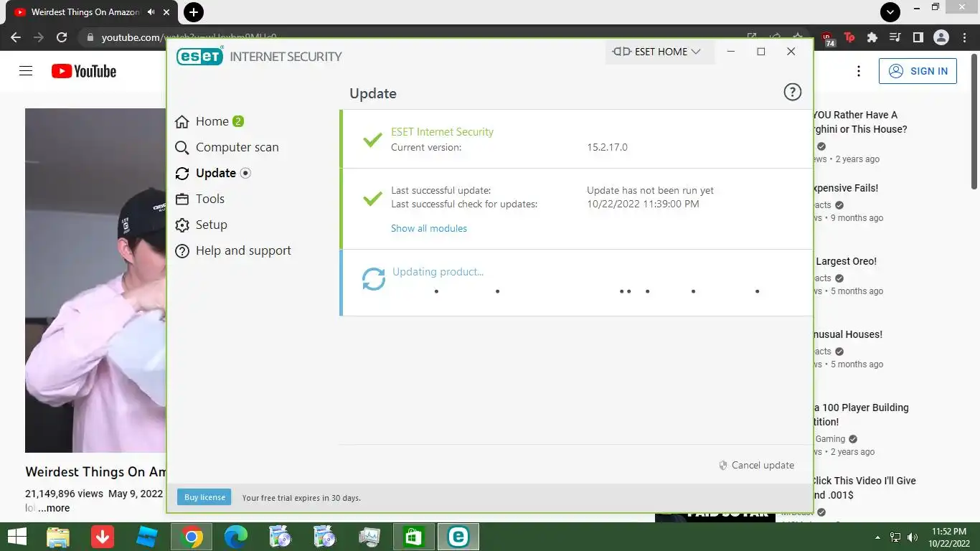The image size is (980, 551).
Task: Toggle Chrome side panel
Action: (x=918, y=37)
